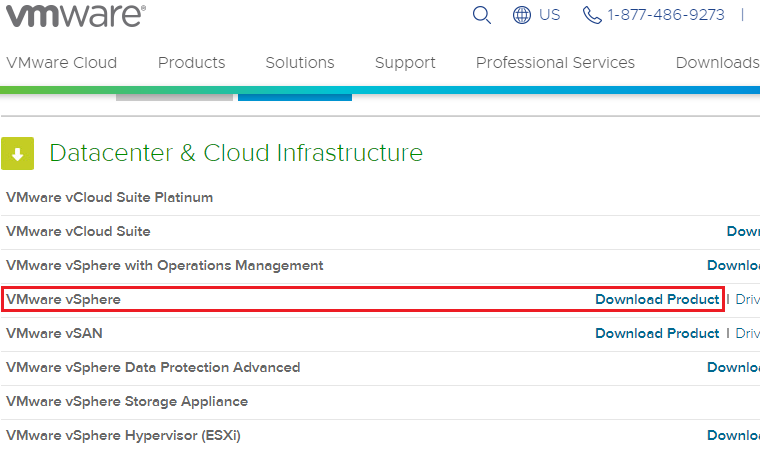Select VMware vSphere Hypervisor (ESXi) text
The image size is (760, 451).
coord(123,435)
